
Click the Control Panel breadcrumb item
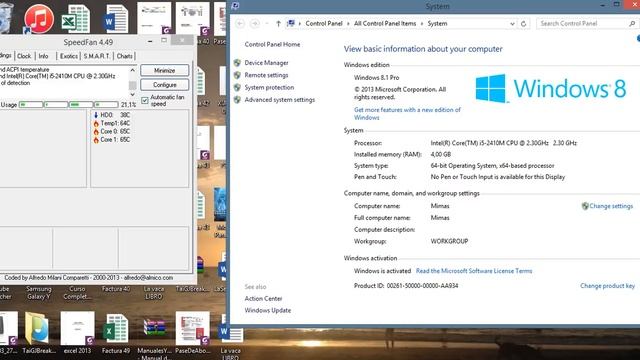324,24
